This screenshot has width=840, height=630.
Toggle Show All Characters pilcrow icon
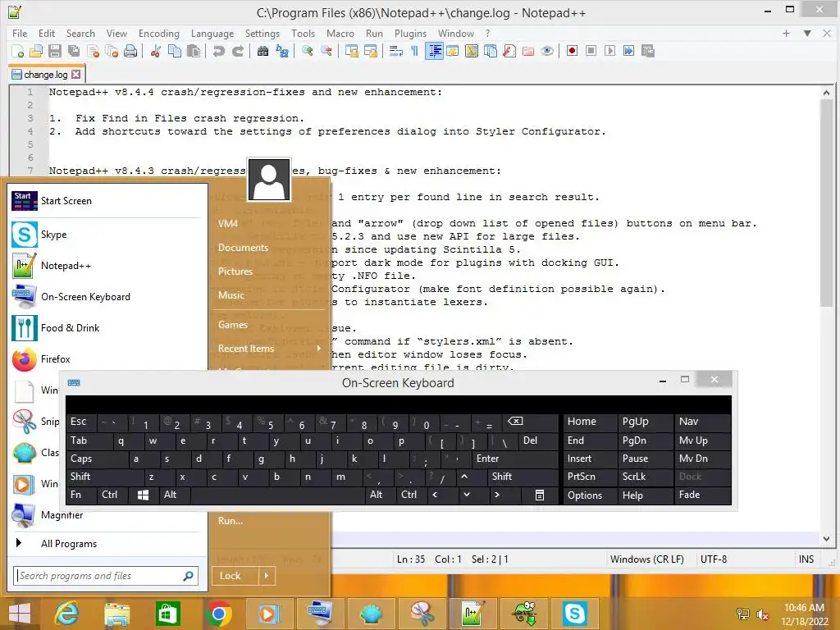(414, 52)
